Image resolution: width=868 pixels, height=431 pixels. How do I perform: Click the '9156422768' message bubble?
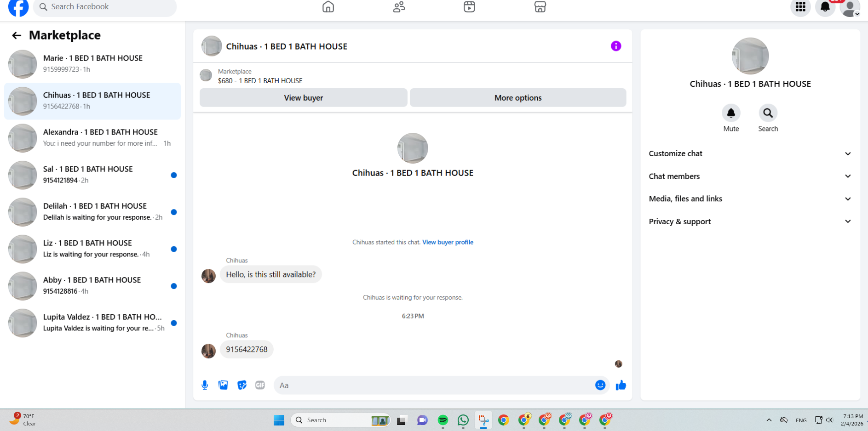[x=247, y=349]
